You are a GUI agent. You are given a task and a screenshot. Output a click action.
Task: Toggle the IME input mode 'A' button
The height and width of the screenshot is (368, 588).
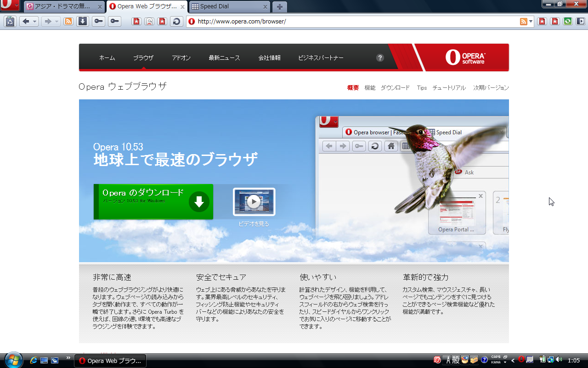coord(448,360)
